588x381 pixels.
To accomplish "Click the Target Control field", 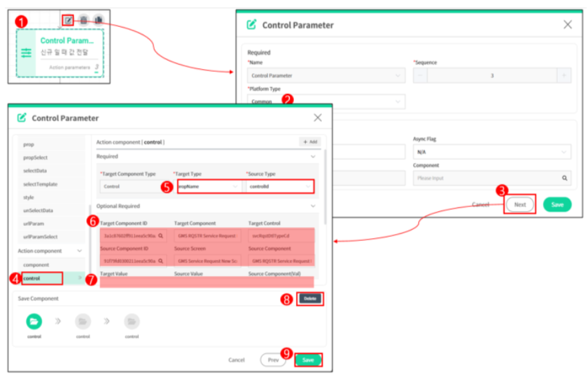I will coord(282,236).
